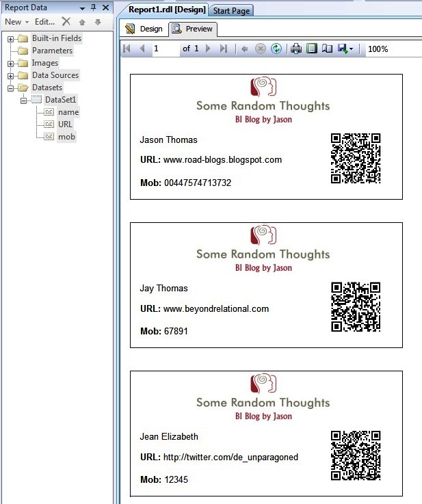
Task: Click Edit... in Report Data toolbar
Action: [44, 22]
